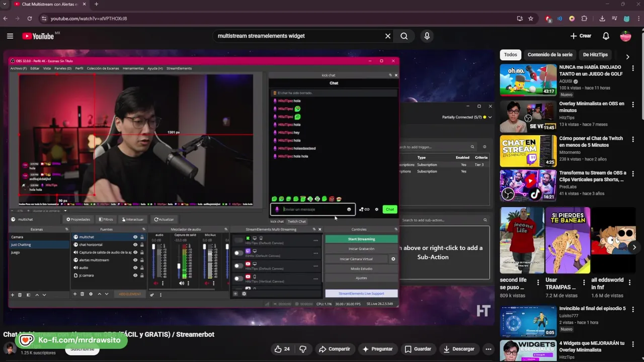This screenshot has width=644, height=362.
Task: Show next shorts with right arrow
Action: coord(634,247)
